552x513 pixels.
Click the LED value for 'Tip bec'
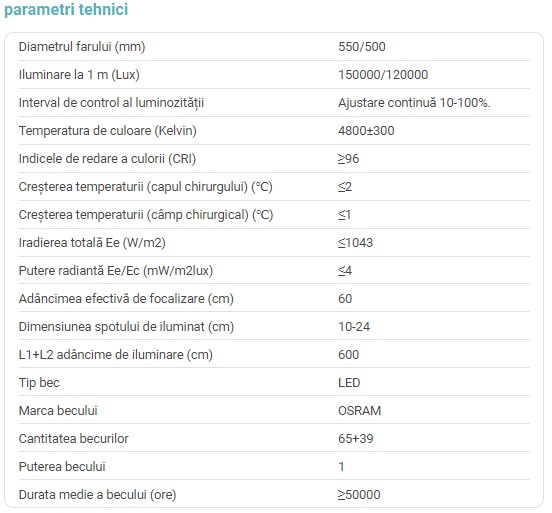click(x=349, y=383)
